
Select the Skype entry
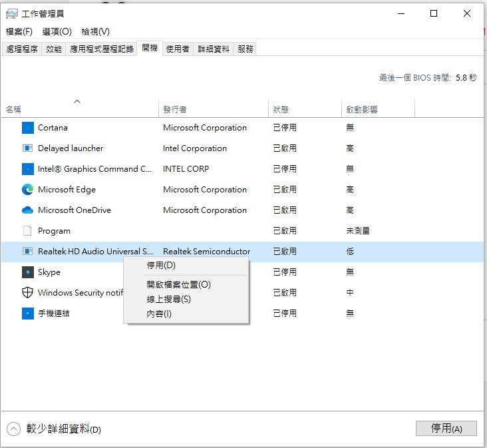(49, 272)
